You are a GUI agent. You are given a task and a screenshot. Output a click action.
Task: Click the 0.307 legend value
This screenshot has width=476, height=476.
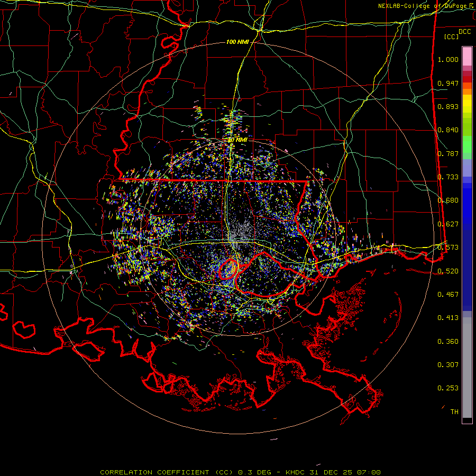tap(448, 365)
